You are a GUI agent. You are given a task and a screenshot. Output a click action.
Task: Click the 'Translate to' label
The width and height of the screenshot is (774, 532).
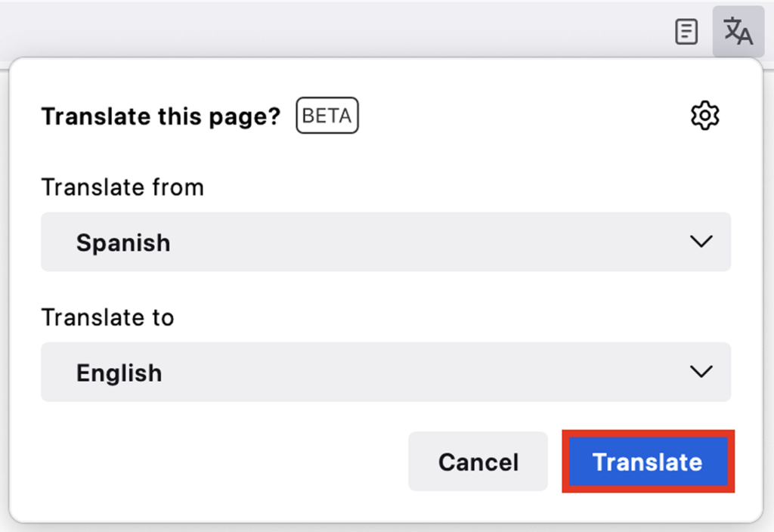tap(107, 317)
